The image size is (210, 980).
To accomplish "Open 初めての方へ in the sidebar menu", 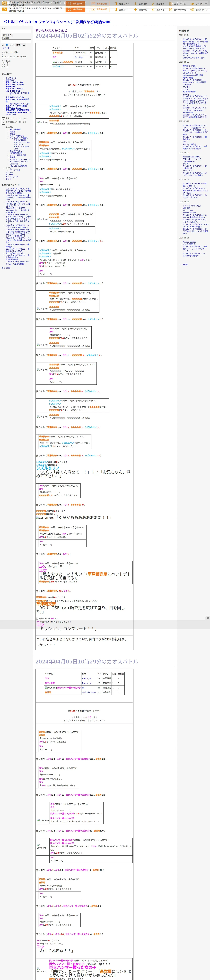I will (11, 80).
